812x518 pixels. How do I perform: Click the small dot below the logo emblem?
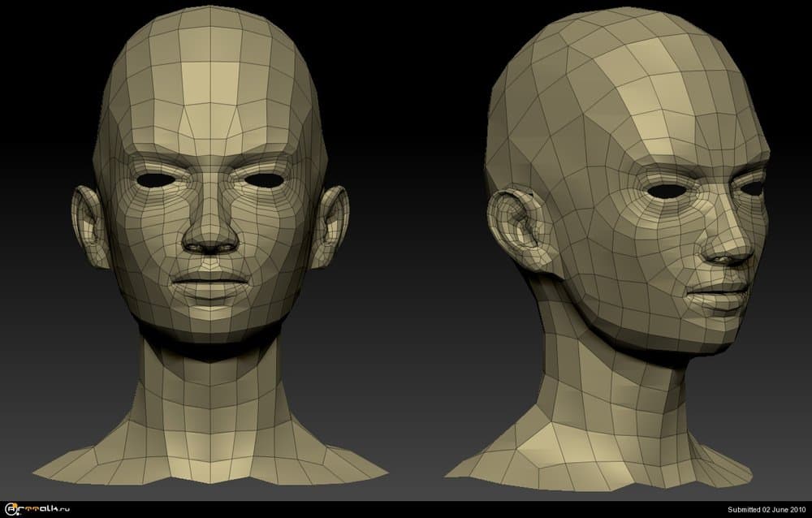18,513
